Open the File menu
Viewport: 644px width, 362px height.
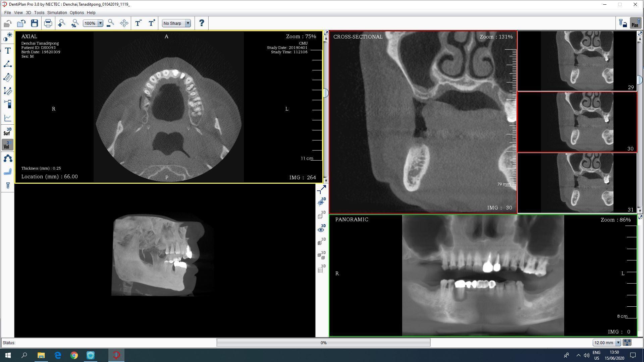coord(7,12)
